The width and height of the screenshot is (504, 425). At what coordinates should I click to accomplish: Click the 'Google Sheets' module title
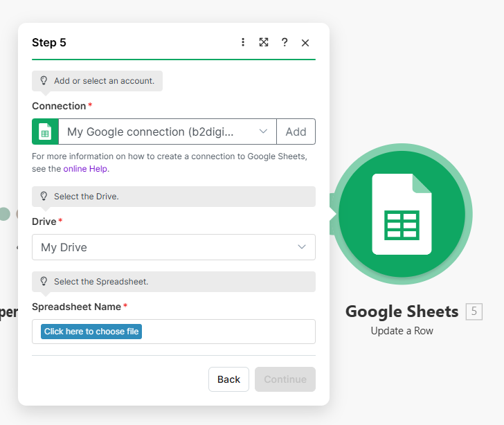[402, 311]
